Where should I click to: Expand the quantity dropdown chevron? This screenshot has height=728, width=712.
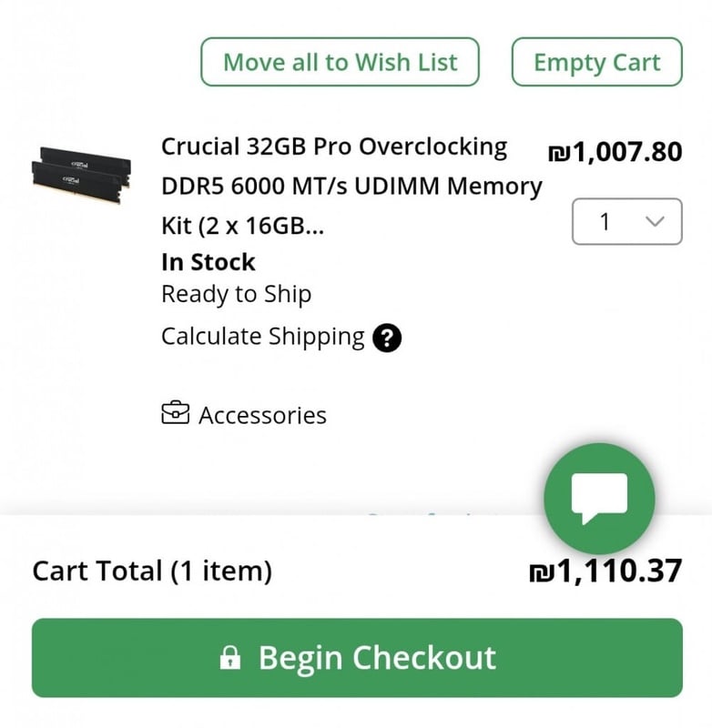coord(655,221)
